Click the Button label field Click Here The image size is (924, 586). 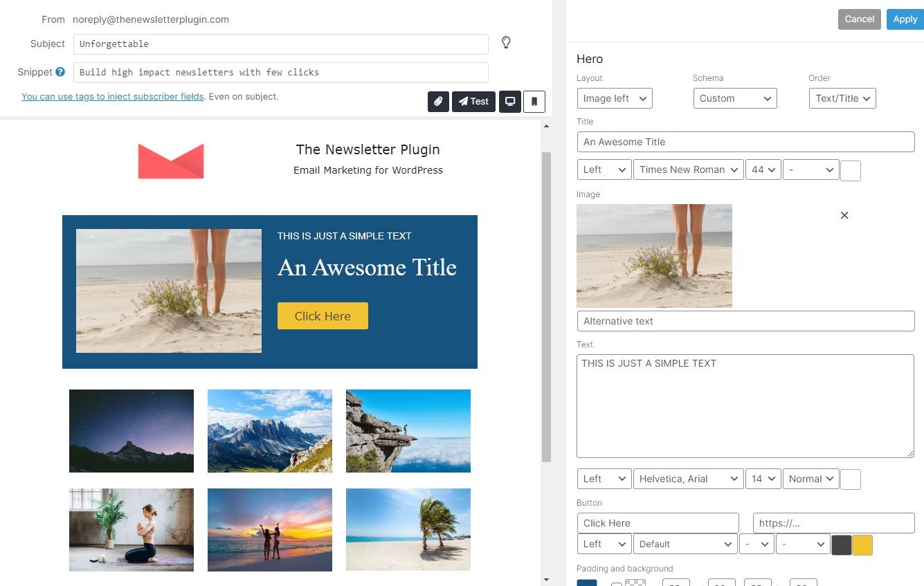coord(658,523)
